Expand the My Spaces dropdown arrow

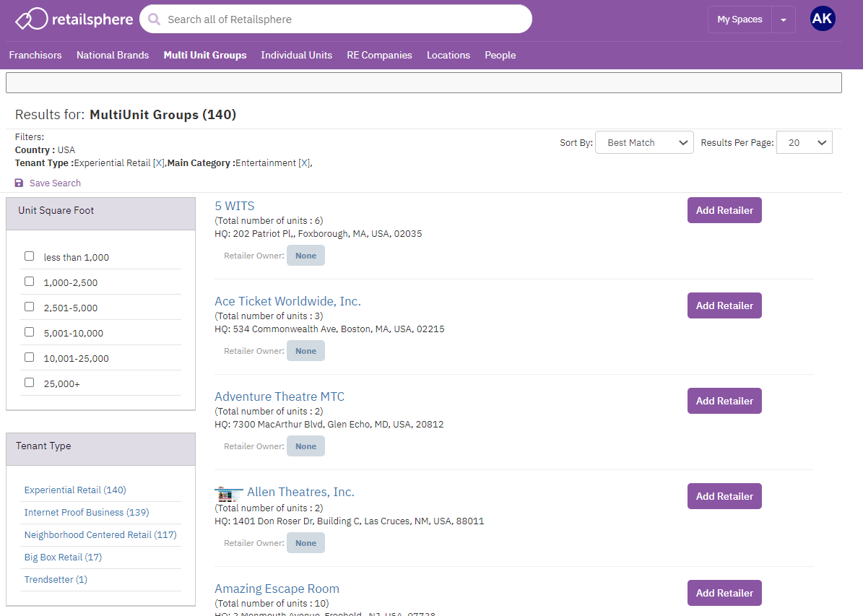(x=783, y=19)
